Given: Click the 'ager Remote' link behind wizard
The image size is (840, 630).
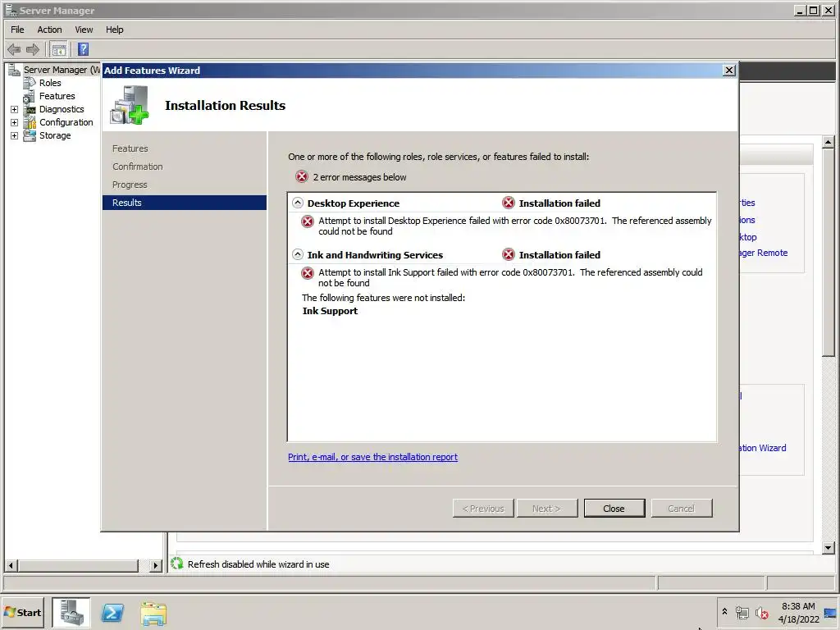Looking at the screenshot, I should pos(764,253).
